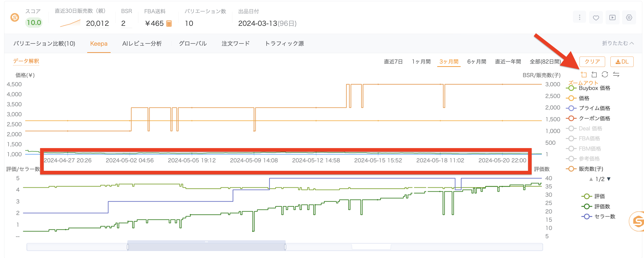Open 注文ワード tab

click(236, 43)
